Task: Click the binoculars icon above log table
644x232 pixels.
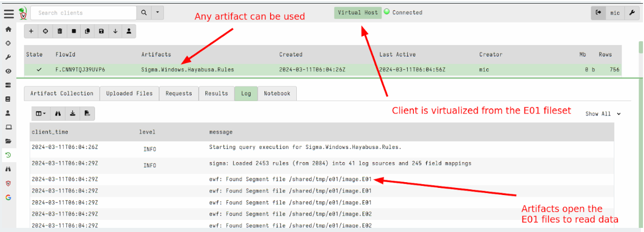Action: (59, 113)
